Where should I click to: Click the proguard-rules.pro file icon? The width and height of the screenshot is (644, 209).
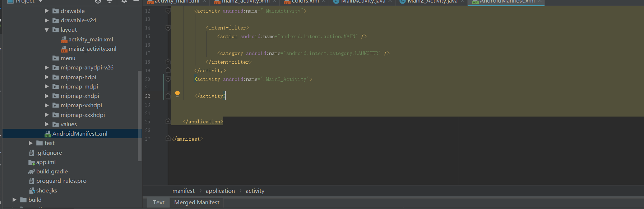tap(32, 181)
